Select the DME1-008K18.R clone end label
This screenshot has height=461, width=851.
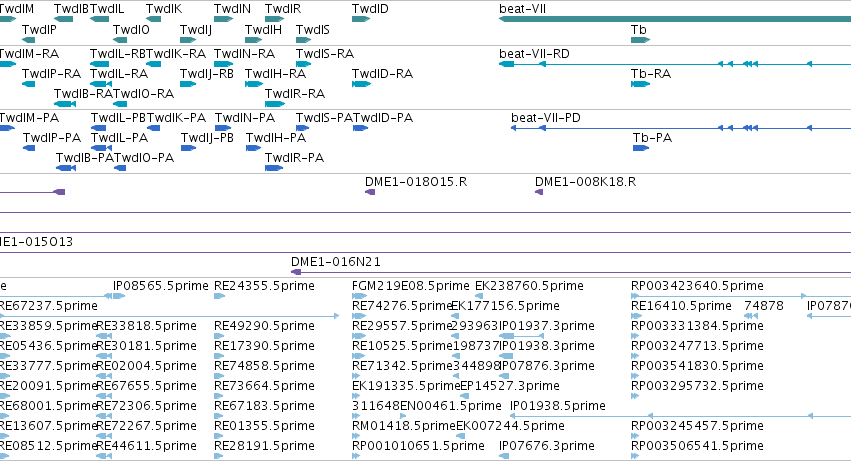pyautogui.click(x=585, y=182)
